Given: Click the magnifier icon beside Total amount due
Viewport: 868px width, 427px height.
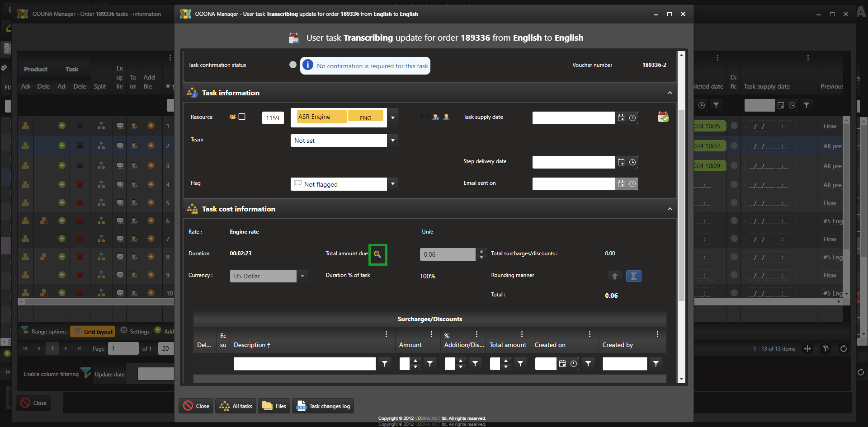Looking at the screenshot, I should tap(377, 254).
